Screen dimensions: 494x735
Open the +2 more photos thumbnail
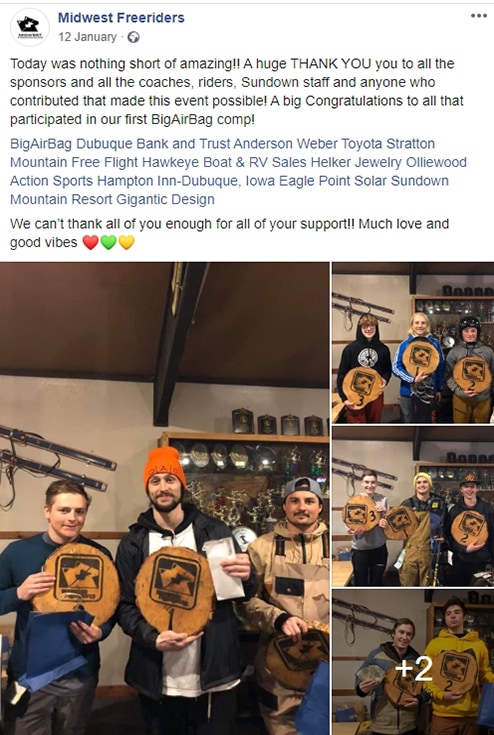(x=413, y=662)
